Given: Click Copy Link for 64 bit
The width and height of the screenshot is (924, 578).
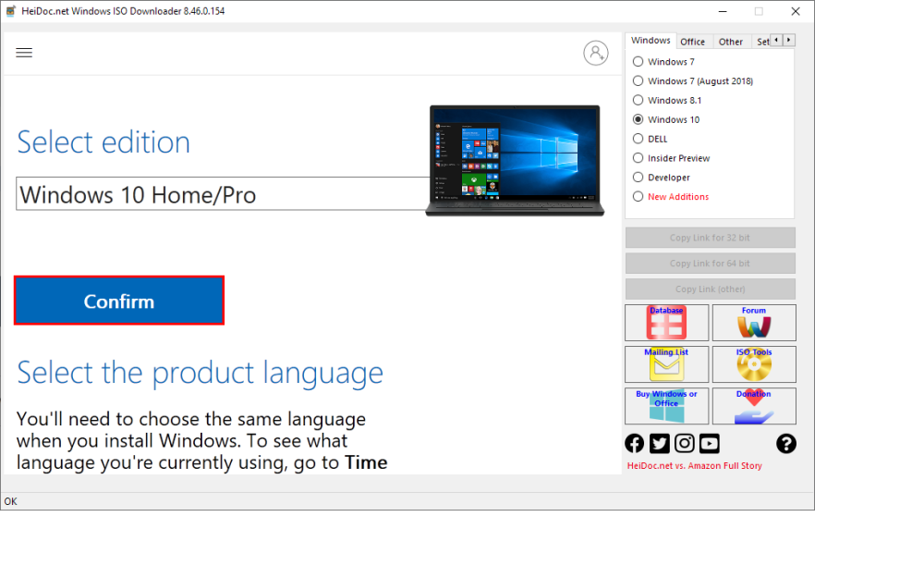Looking at the screenshot, I should click(x=710, y=263).
